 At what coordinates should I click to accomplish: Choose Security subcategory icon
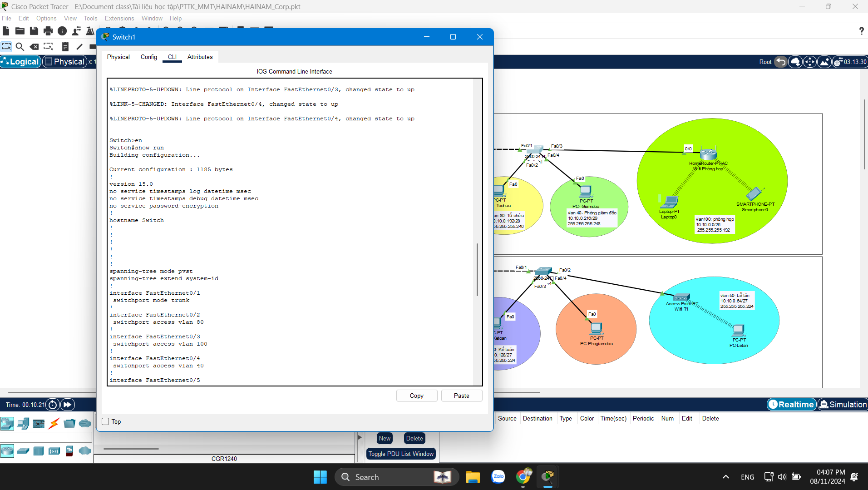[69, 451]
